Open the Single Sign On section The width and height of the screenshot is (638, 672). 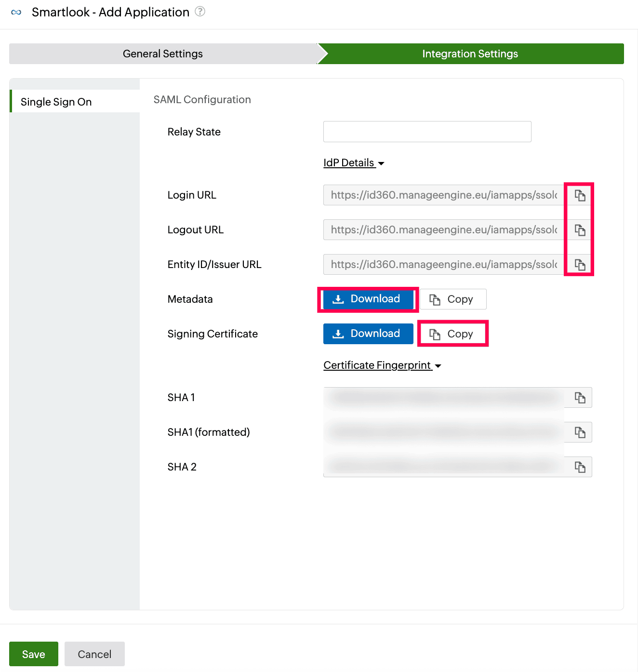click(56, 102)
